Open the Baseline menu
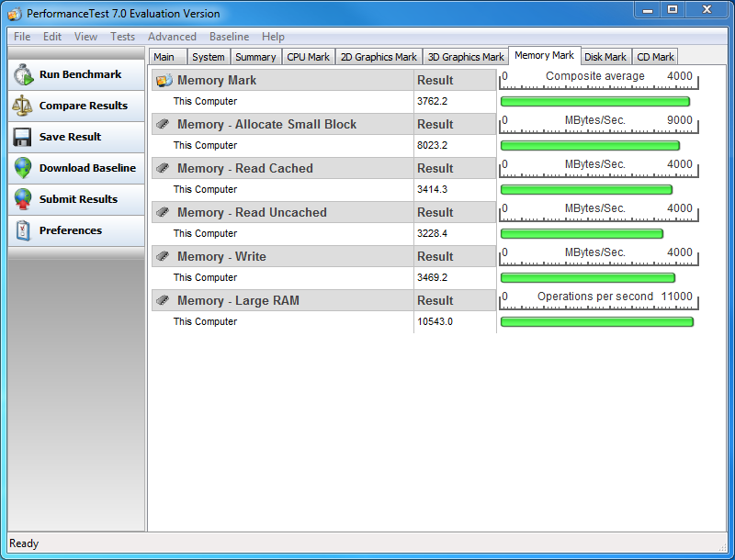 (x=229, y=37)
